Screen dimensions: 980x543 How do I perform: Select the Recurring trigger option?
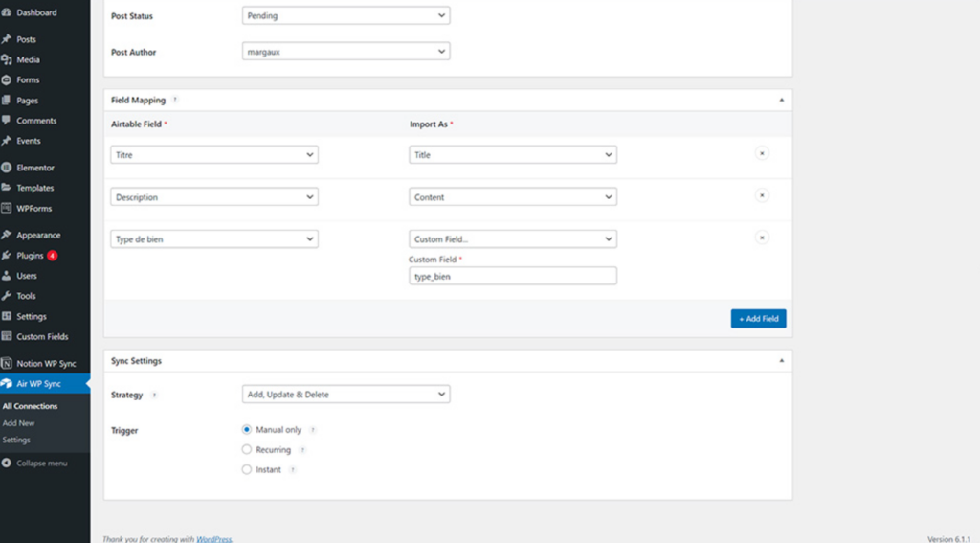tap(247, 449)
